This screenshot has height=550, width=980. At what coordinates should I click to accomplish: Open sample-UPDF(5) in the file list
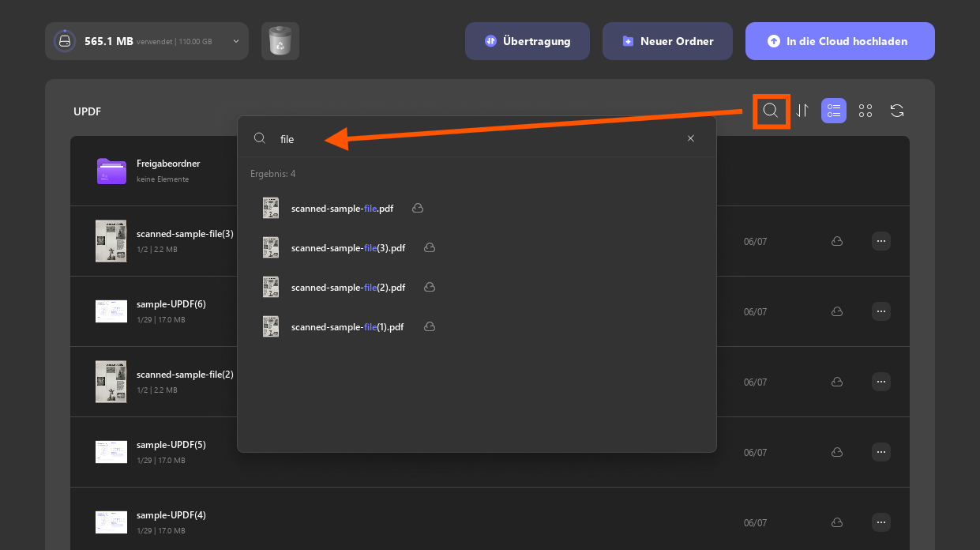tap(171, 445)
